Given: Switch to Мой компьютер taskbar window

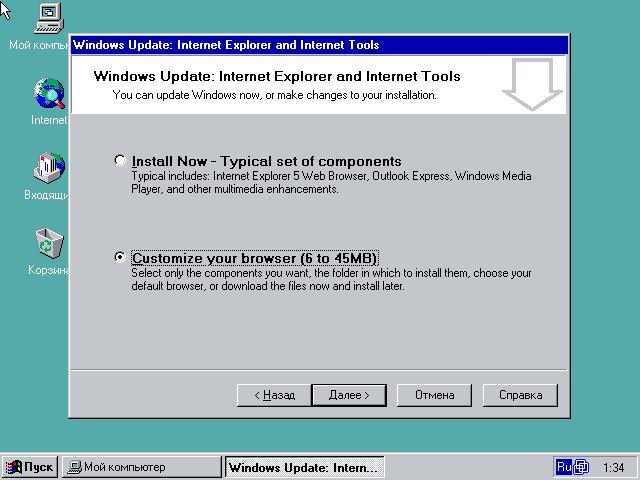Looking at the screenshot, I should tap(140, 467).
